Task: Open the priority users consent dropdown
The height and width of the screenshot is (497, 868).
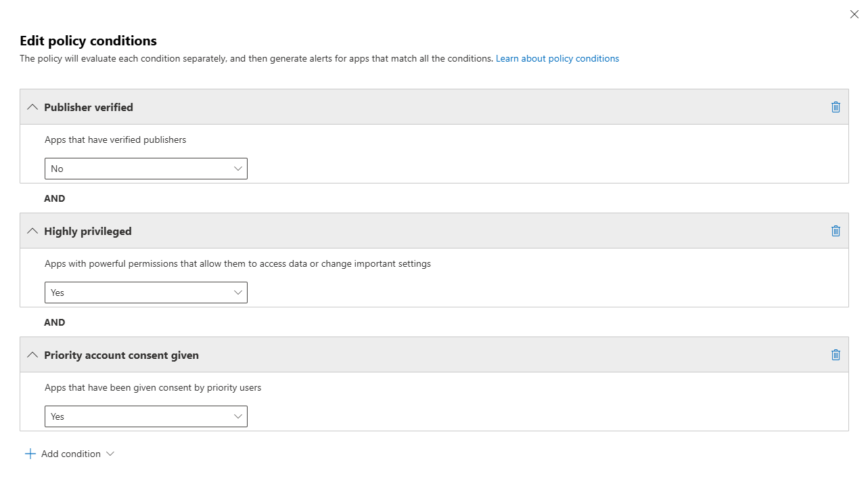Action: 145,416
